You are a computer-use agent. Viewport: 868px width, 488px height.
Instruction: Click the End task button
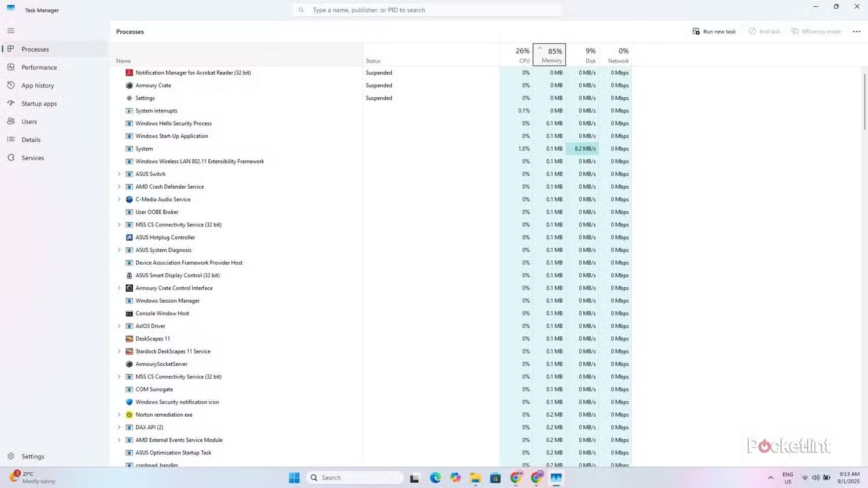pos(764,32)
